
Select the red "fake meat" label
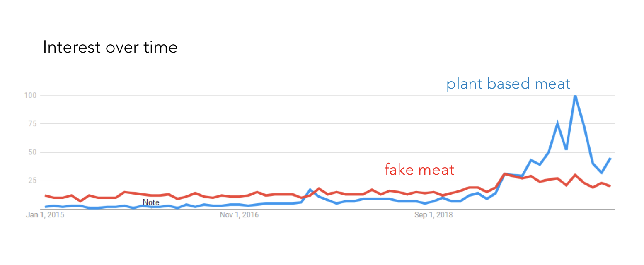pos(419,169)
